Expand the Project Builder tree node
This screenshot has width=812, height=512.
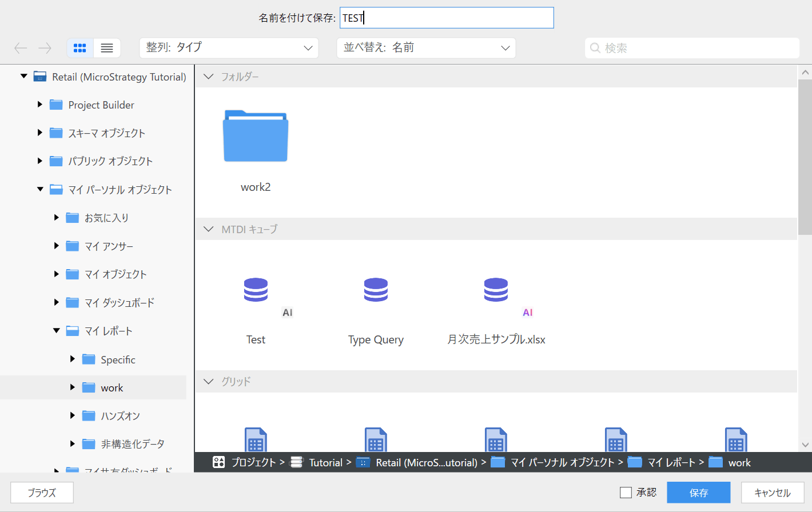pyautogui.click(x=40, y=105)
